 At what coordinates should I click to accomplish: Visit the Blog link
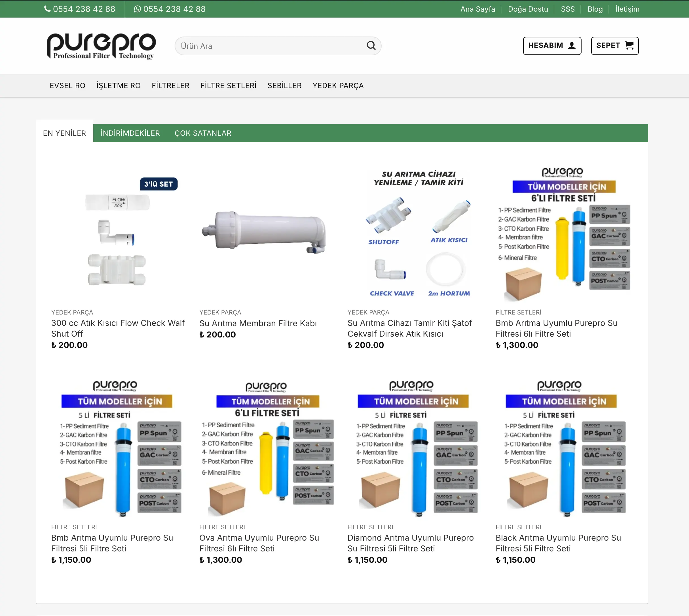pyautogui.click(x=595, y=9)
